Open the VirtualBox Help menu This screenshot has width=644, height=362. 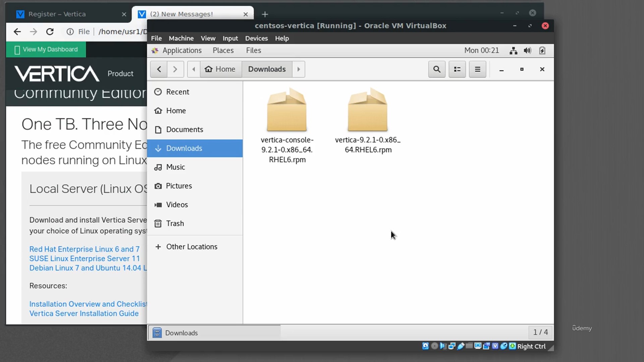coord(282,38)
